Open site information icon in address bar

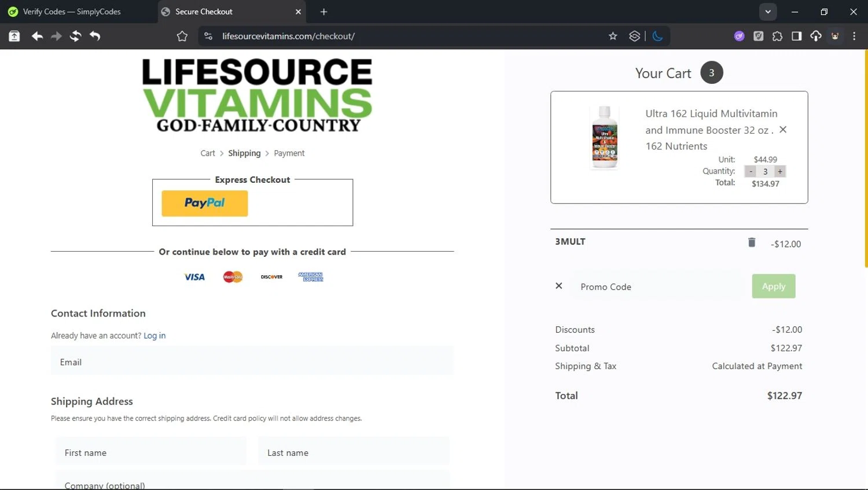tap(208, 36)
